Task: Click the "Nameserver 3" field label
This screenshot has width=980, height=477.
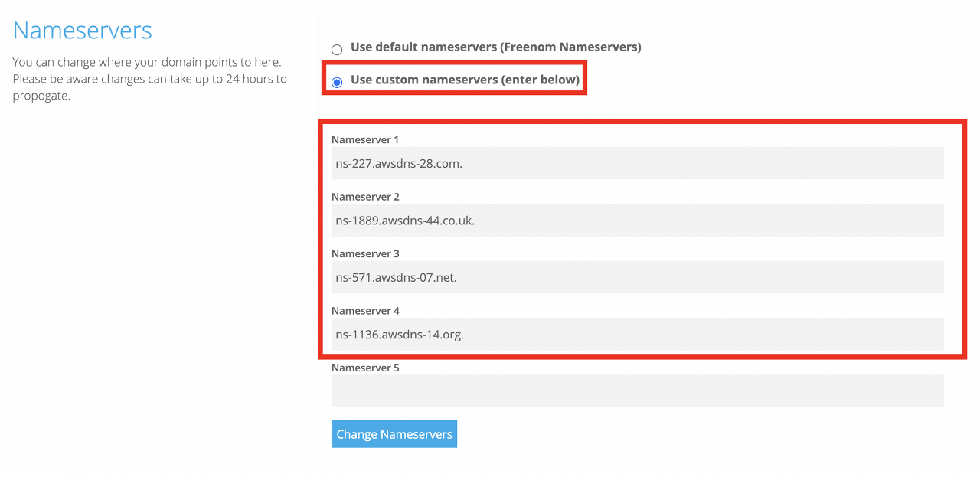Action: (x=365, y=253)
